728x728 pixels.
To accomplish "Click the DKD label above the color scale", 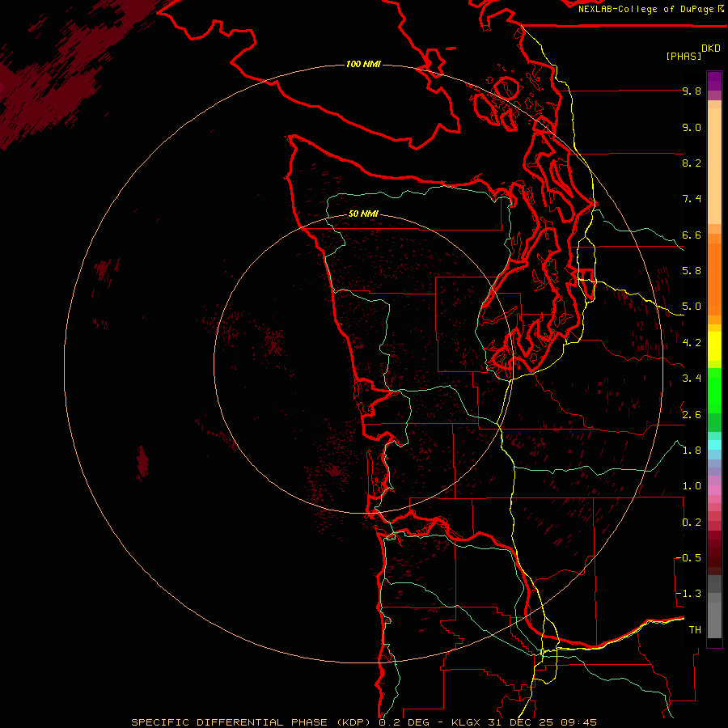I will (710, 49).
